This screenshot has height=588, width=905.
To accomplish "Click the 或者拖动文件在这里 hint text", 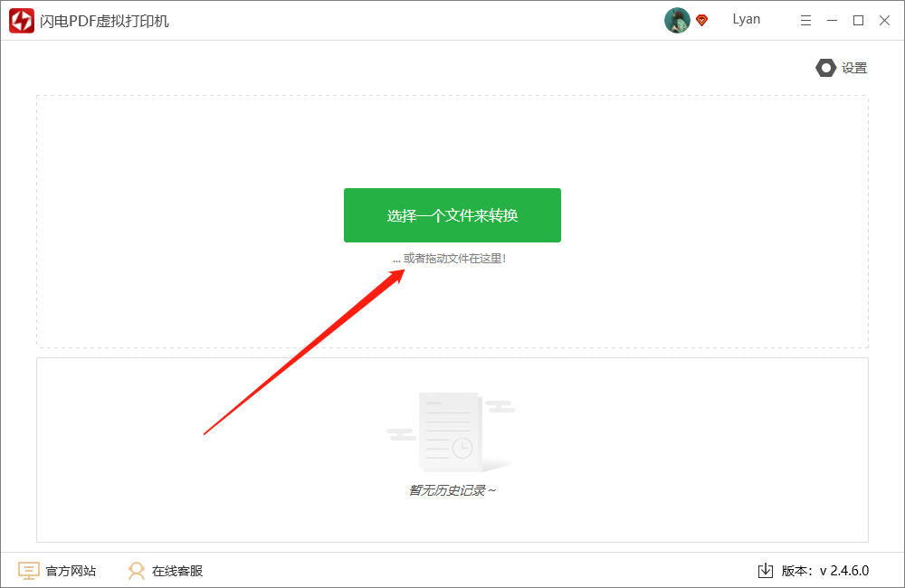I will [450, 259].
